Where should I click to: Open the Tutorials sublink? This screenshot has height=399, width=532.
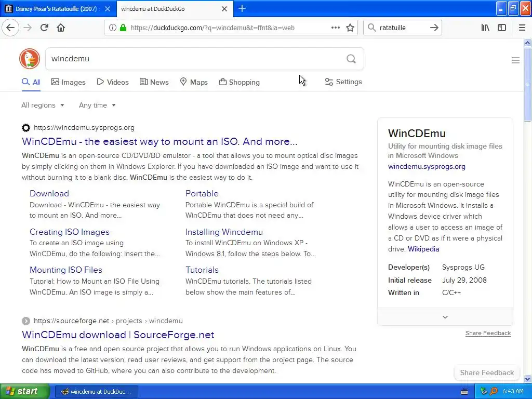(202, 270)
